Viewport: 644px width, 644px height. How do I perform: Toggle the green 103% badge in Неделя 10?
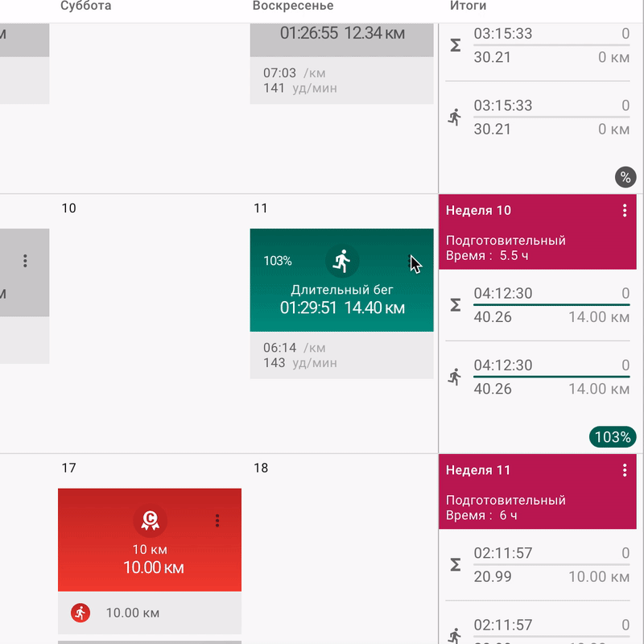click(x=613, y=436)
